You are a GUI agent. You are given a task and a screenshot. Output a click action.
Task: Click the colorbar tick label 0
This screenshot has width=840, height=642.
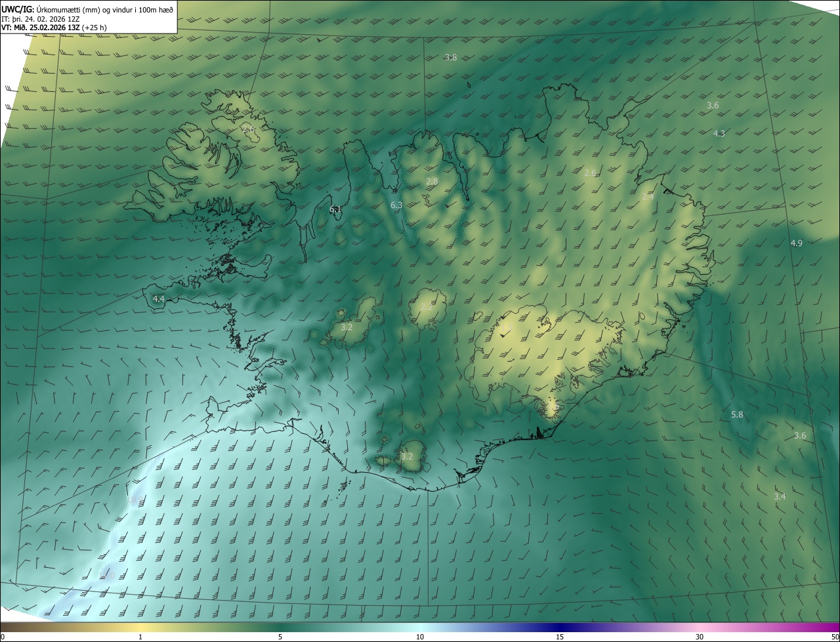pyautogui.click(x=3, y=637)
